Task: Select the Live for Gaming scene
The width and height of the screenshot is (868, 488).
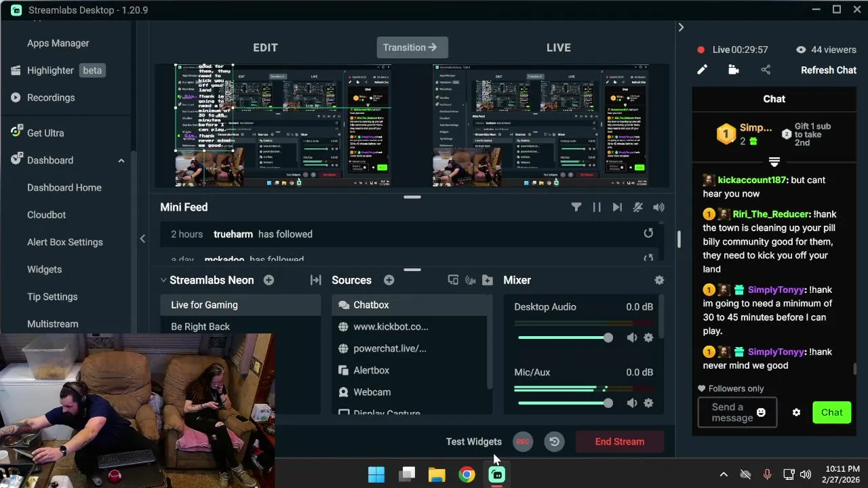Action: [x=240, y=305]
